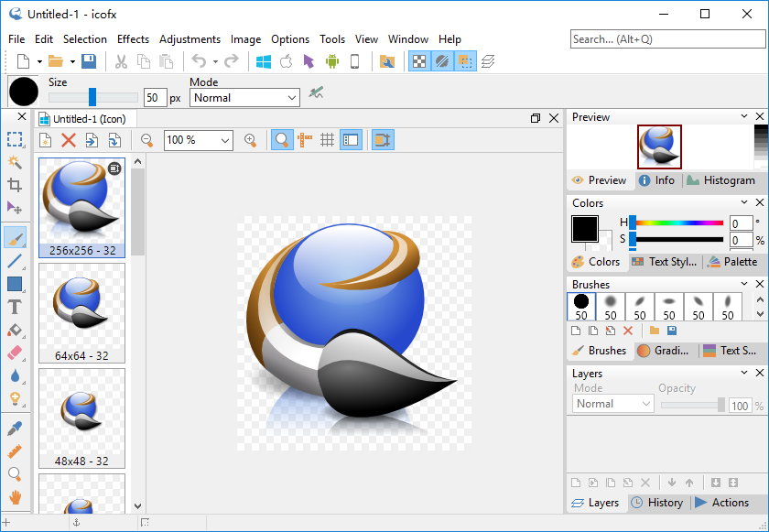Click the black foreground color swatch
Image resolution: width=769 pixels, height=532 pixels.
click(x=585, y=229)
